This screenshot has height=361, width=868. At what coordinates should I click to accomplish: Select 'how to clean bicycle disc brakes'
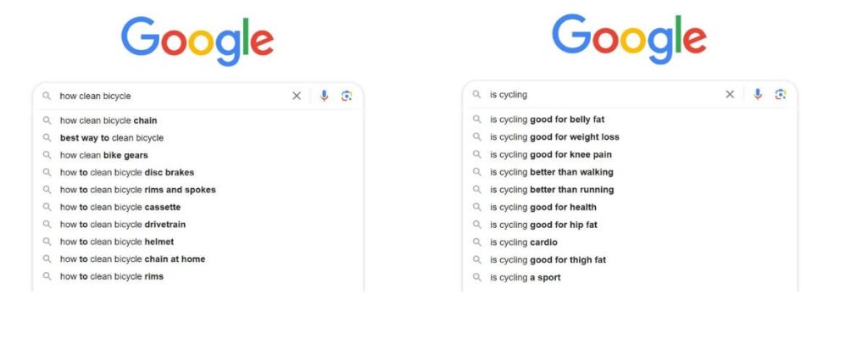click(x=127, y=173)
